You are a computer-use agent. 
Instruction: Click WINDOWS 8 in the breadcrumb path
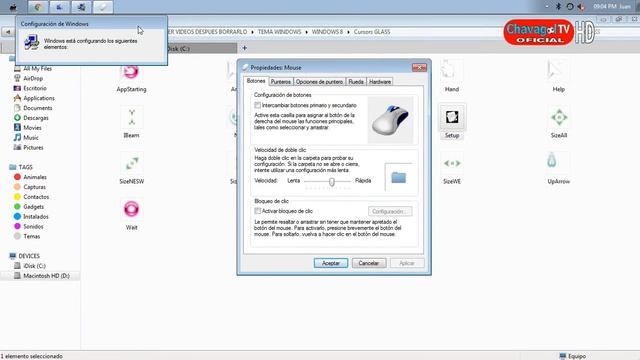pyautogui.click(x=327, y=32)
